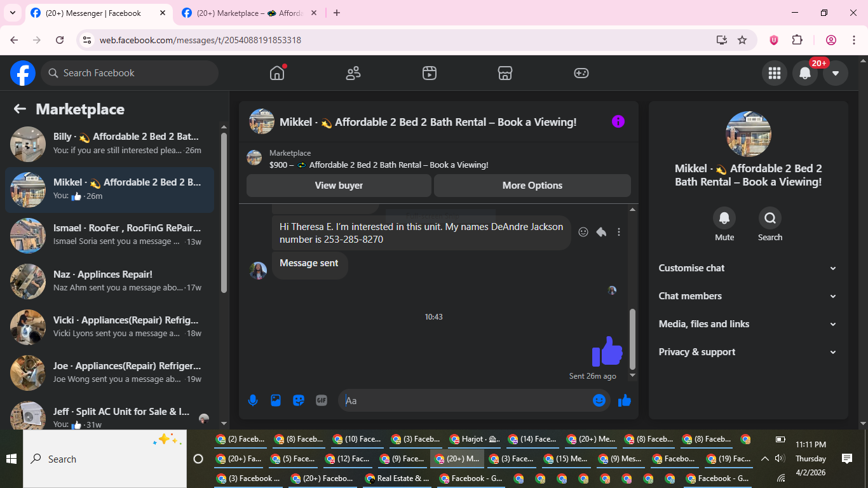Search in conversation magnifier button
868x488 pixels.
(x=770, y=218)
